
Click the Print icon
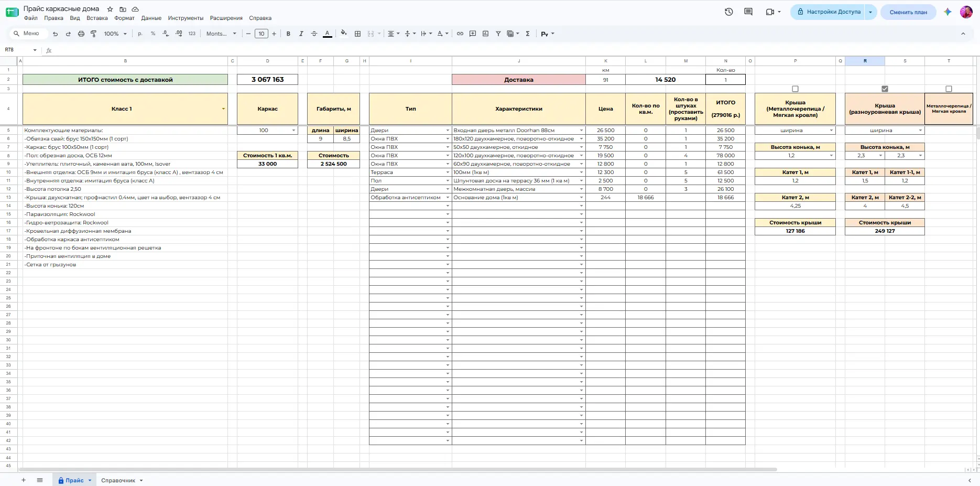point(81,34)
